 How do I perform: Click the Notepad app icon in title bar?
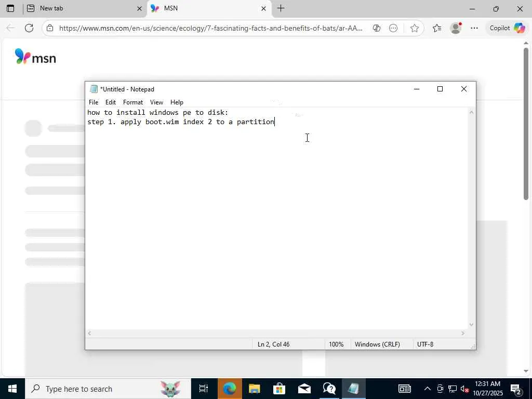pos(94,89)
